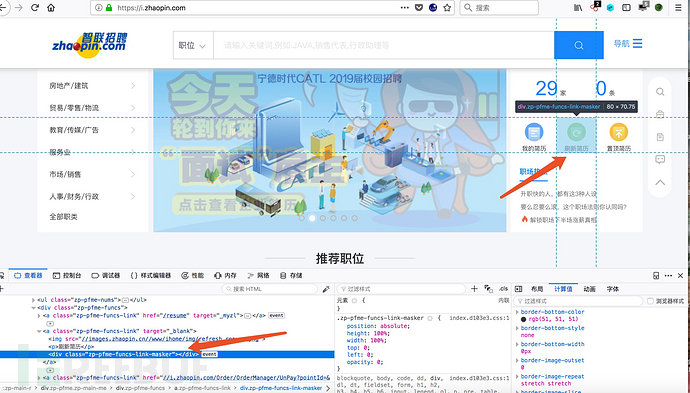Open the Library bookshelf icon
690x393 pixels.
[x=578, y=7]
